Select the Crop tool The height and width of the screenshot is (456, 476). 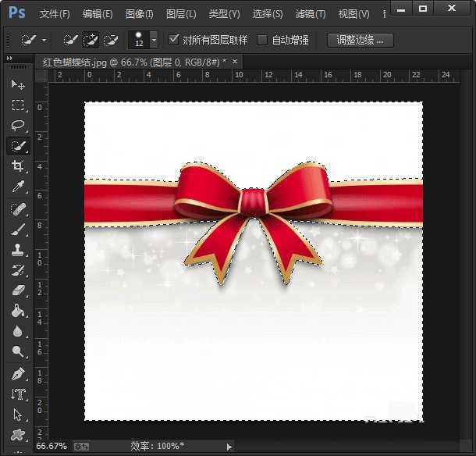click(18, 166)
